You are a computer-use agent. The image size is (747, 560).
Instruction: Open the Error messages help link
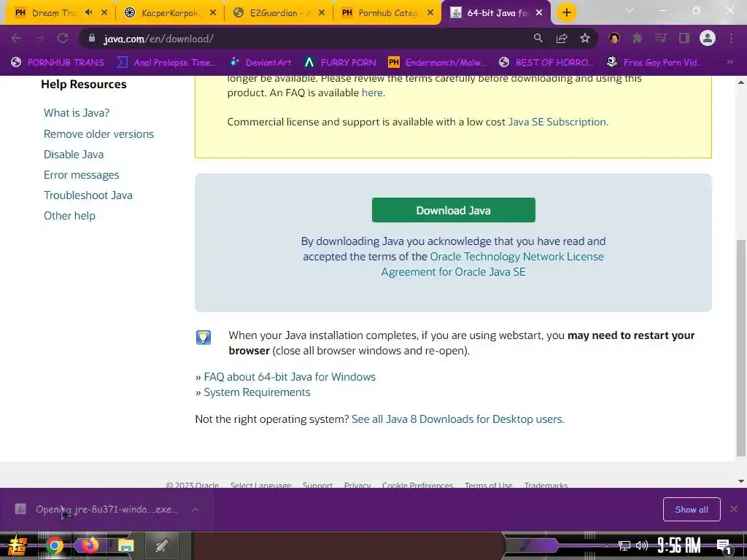pos(82,175)
